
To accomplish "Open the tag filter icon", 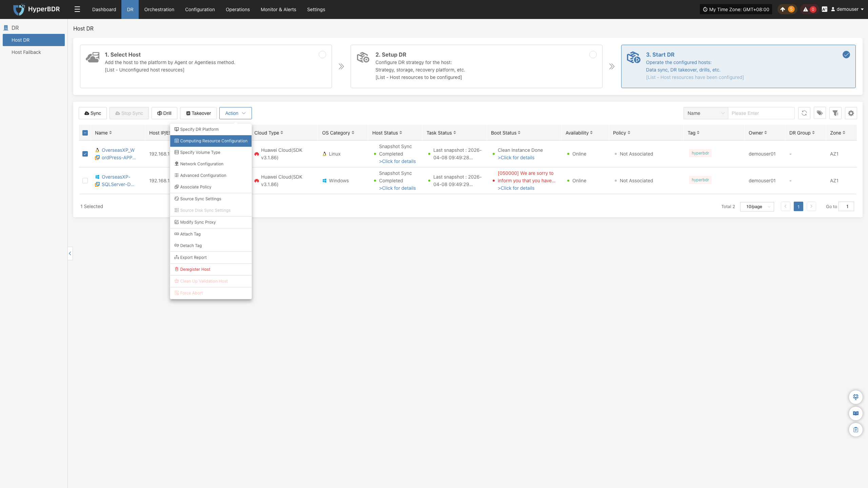I will [x=820, y=113].
